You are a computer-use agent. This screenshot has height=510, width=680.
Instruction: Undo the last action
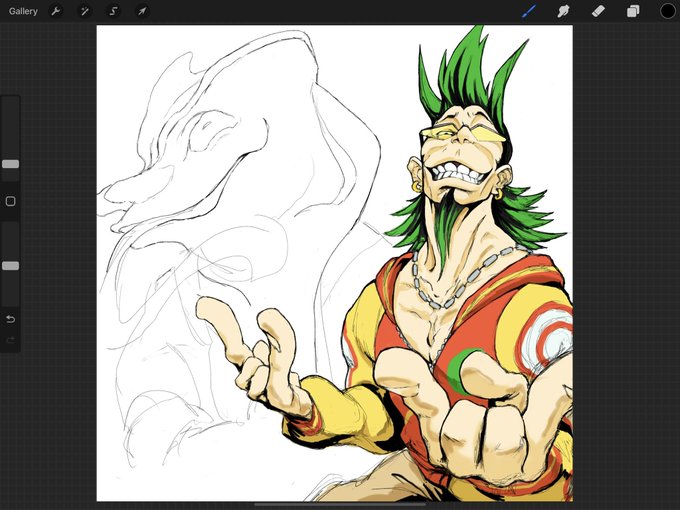pyautogui.click(x=10, y=320)
